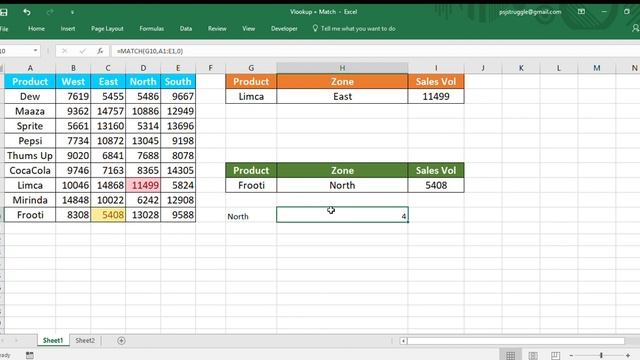This screenshot has height=360, width=640.
Task: Switch to Normal view icon
Action: [510, 355]
